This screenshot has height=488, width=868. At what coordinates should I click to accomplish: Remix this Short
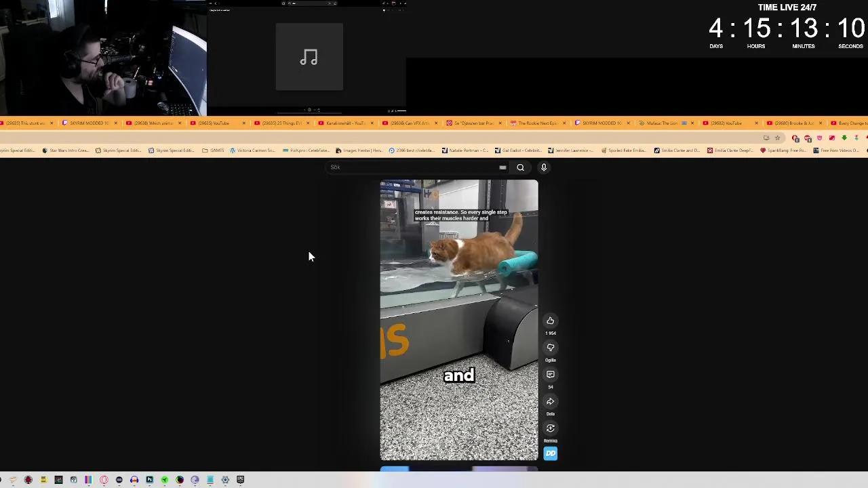tap(551, 428)
